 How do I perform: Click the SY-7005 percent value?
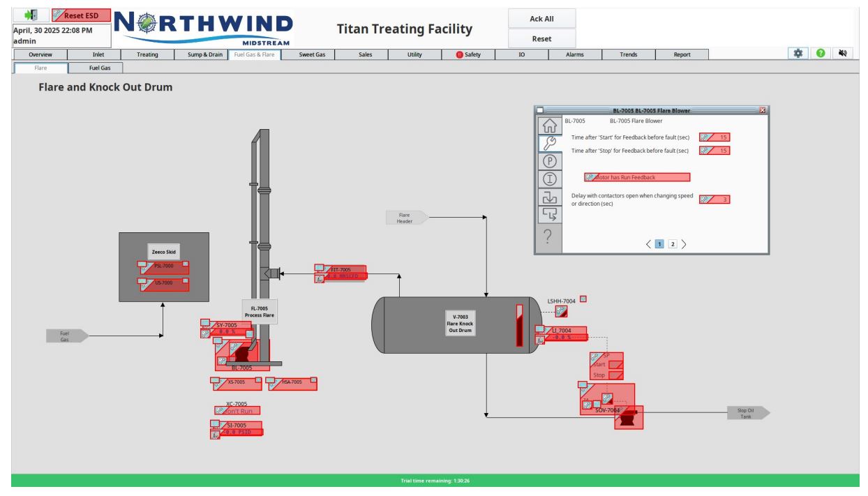229,333
